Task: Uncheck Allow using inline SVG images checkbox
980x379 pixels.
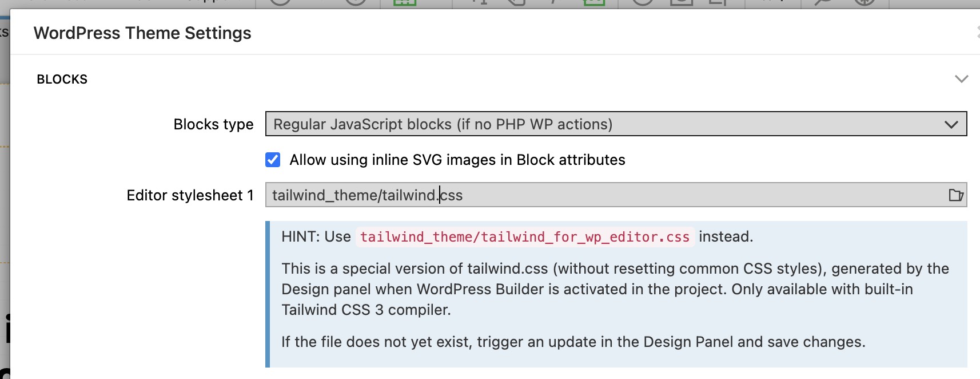Action: pyautogui.click(x=273, y=160)
